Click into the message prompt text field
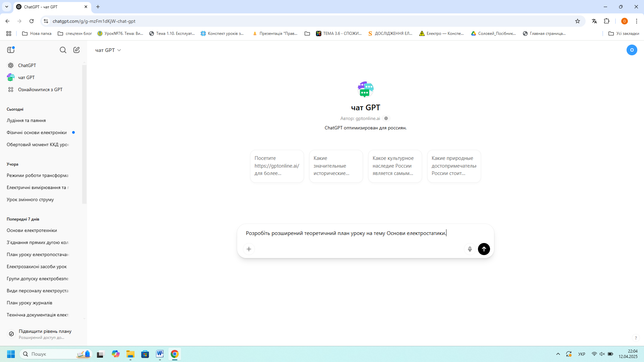Viewport: 644px width, 362px height. click(366, 233)
